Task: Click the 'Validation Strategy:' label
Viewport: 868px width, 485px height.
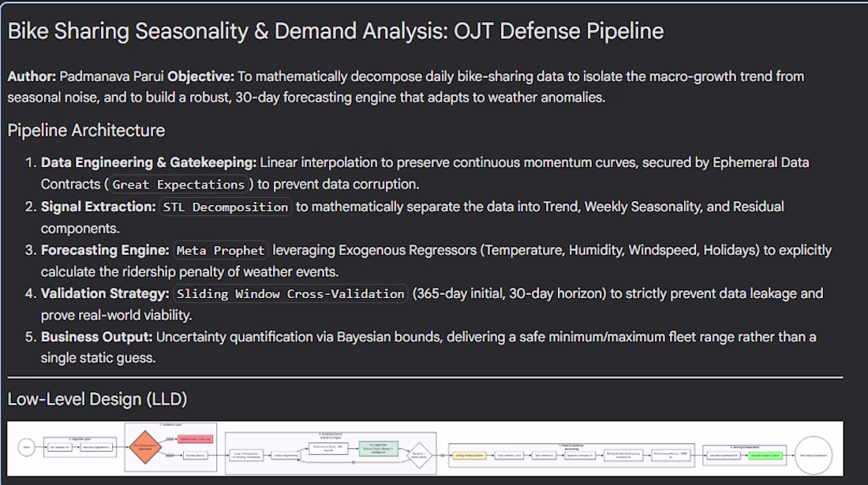Action: point(105,293)
